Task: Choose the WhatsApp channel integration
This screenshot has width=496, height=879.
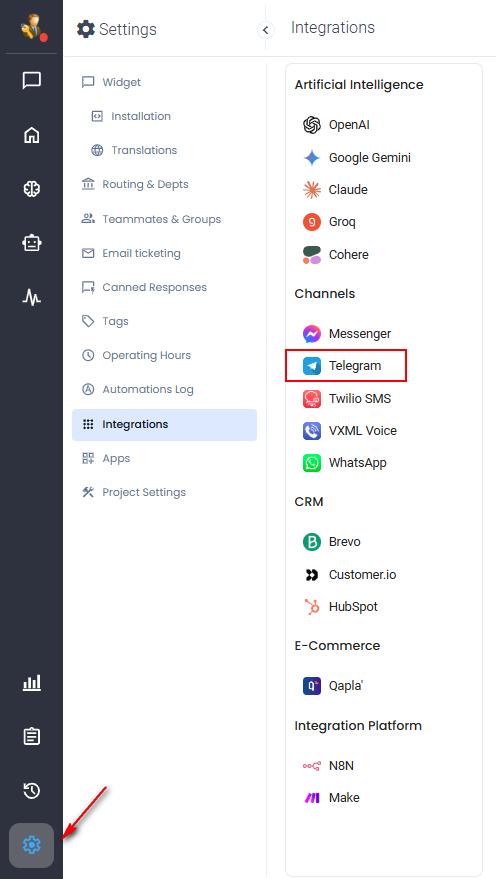Action: click(345, 463)
